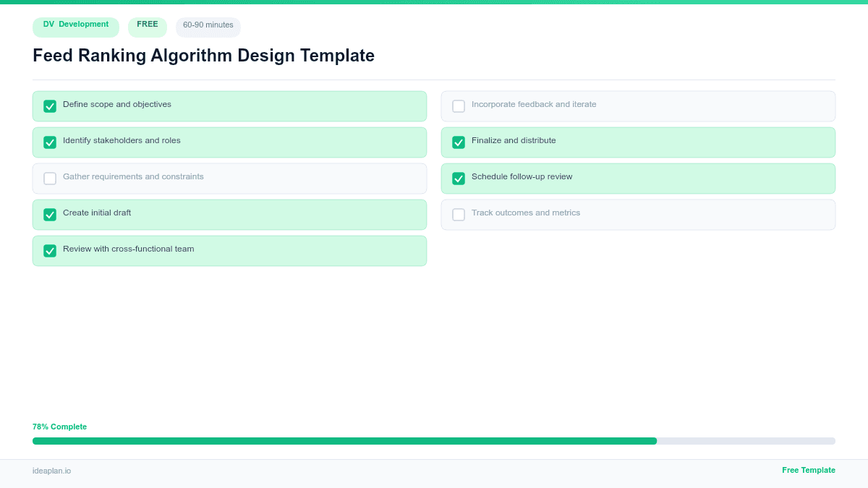The width and height of the screenshot is (868, 488).
Task: Click the empty checkbox icon on Track outcomes
Action: (x=459, y=214)
